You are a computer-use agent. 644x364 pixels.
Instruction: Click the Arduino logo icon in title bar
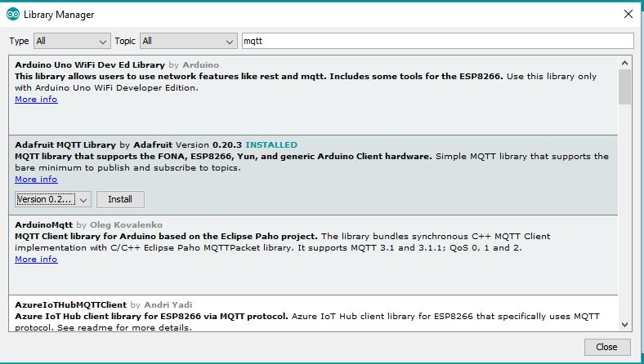(x=13, y=15)
